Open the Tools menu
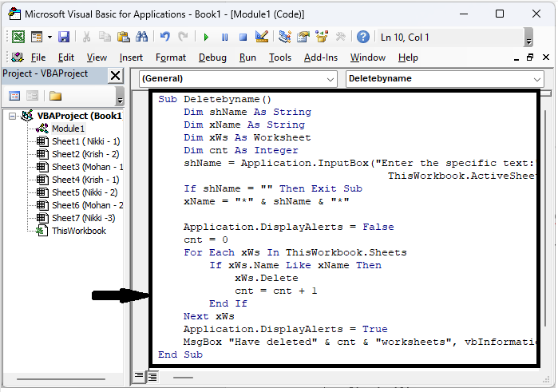558x392 pixels. pos(280,57)
